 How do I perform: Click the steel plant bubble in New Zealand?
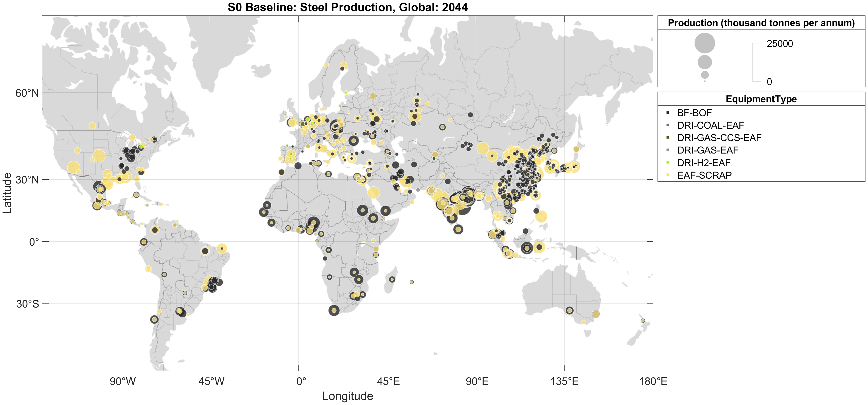point(643,321)
